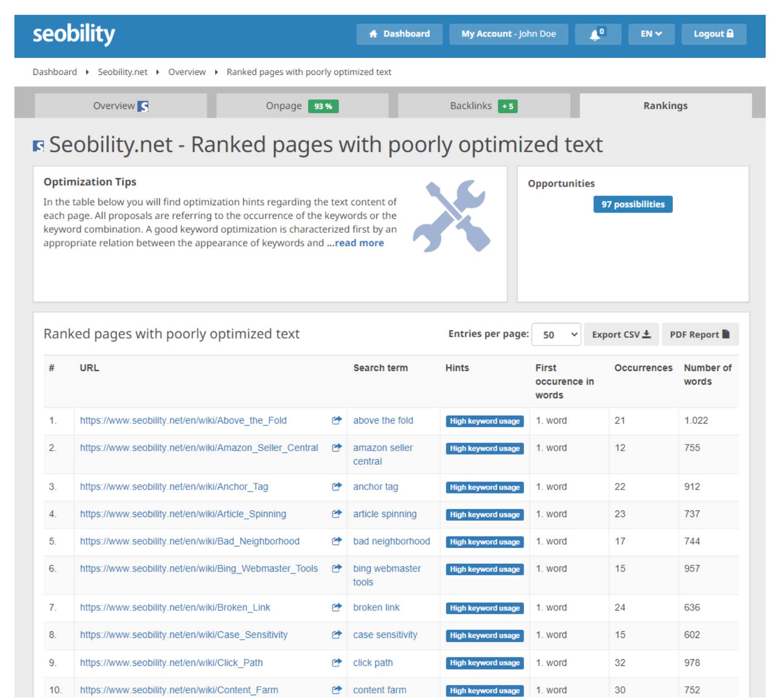Expand the EN language dropdown
The height and width of the screenshot is (700, 781).
[x=651, y=34]
